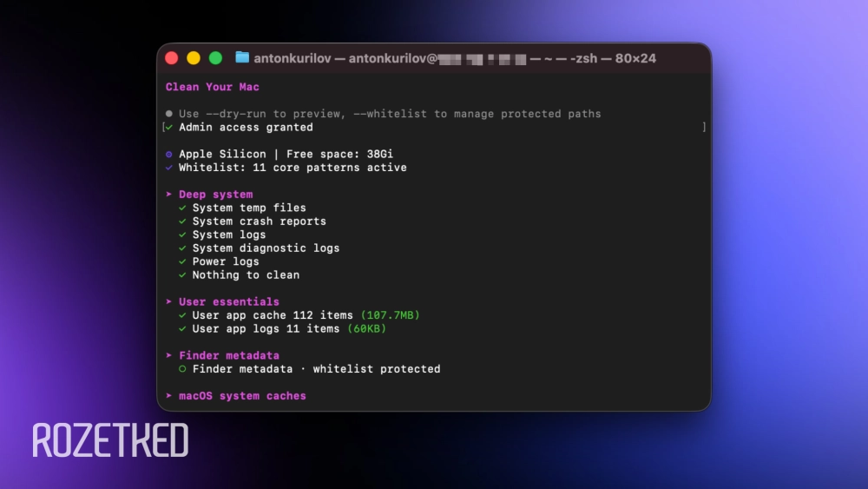This screenshot has width=868, height=489.
Task: Click the yellow minimize window button
Action: (x=194, y=58)
